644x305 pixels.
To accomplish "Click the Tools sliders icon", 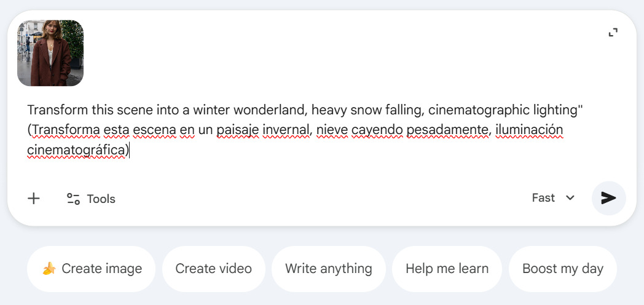I will pos(73,199).
